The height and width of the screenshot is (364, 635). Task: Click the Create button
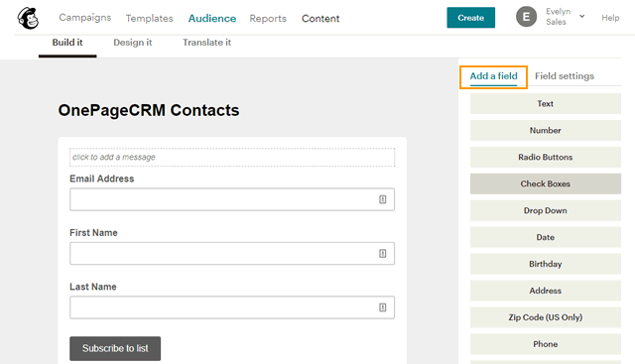470,18
